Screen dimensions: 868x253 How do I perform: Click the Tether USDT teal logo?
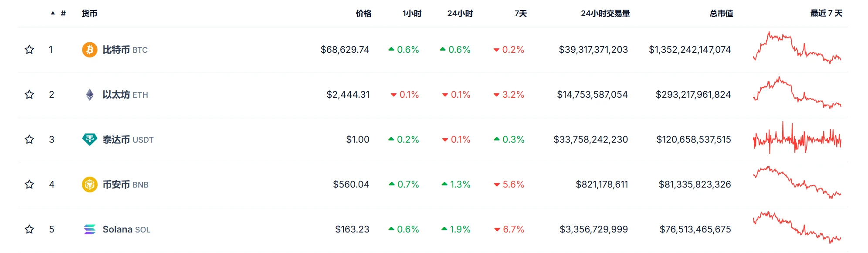point(89,140)
